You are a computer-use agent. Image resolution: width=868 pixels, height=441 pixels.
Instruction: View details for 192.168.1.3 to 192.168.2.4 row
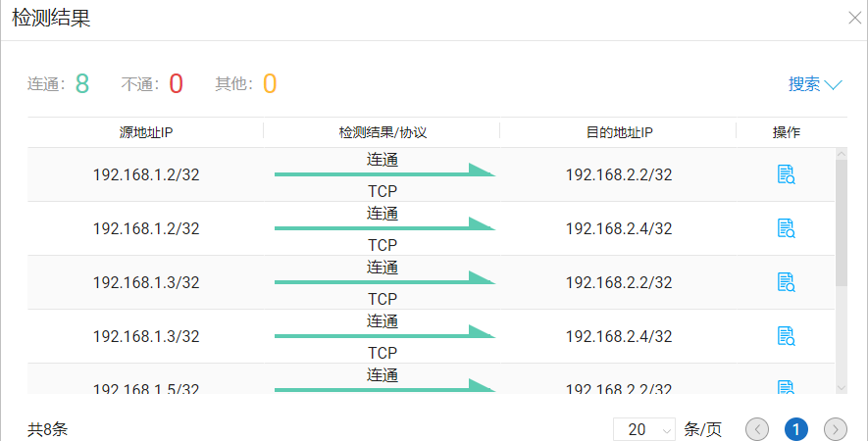click(x=786, y=336)
